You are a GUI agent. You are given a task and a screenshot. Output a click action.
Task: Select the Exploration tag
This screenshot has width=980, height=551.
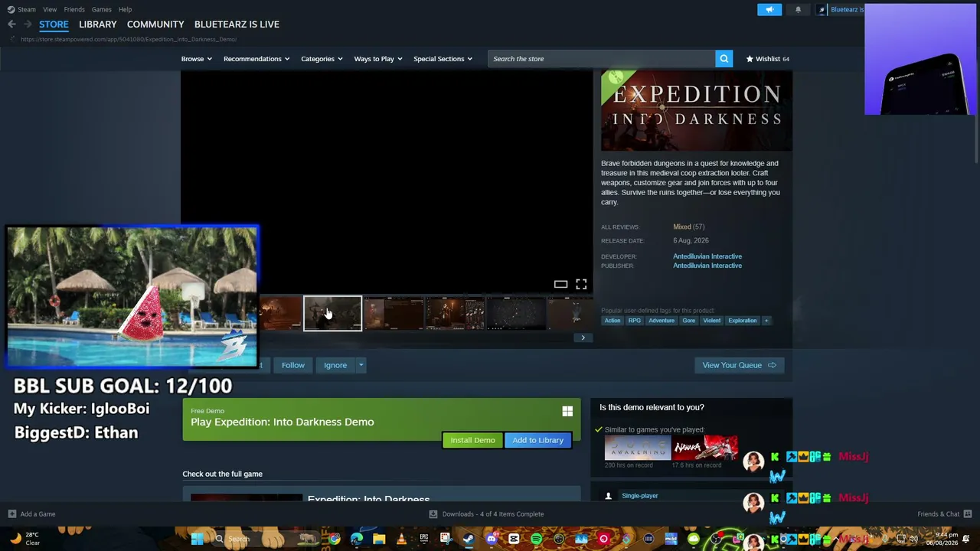coord(743,321)
